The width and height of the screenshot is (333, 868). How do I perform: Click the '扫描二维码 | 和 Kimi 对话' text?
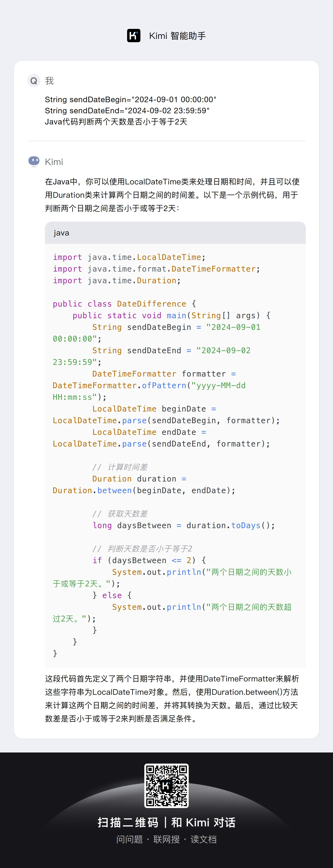click(166, 822)
